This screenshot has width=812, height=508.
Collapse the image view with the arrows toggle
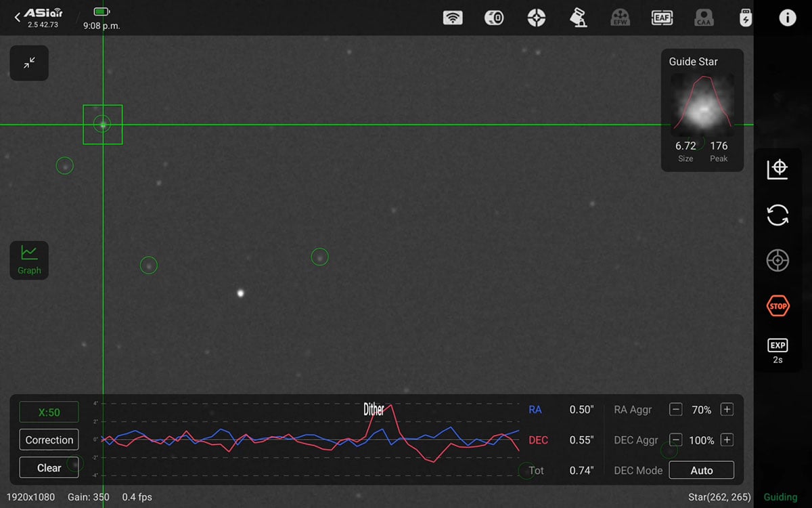tap(28, 63)
